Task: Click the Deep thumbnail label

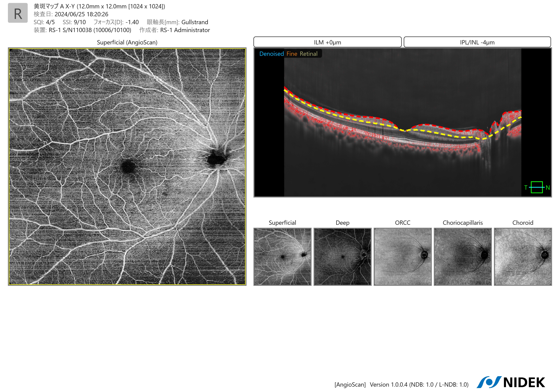Action: click(x=343, y=223)
